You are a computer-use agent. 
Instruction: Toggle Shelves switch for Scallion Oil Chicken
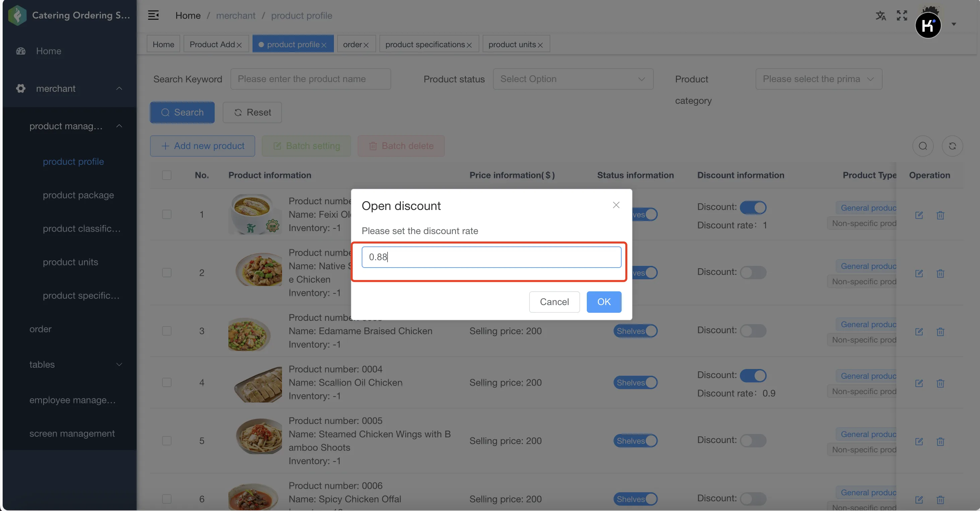click(635, 383)
